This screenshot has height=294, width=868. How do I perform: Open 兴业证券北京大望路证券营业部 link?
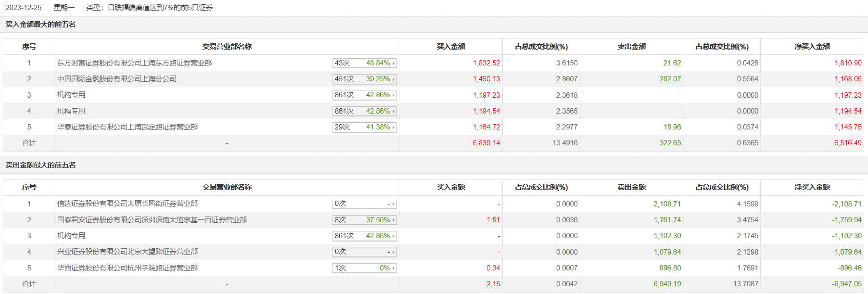(128, 252)
